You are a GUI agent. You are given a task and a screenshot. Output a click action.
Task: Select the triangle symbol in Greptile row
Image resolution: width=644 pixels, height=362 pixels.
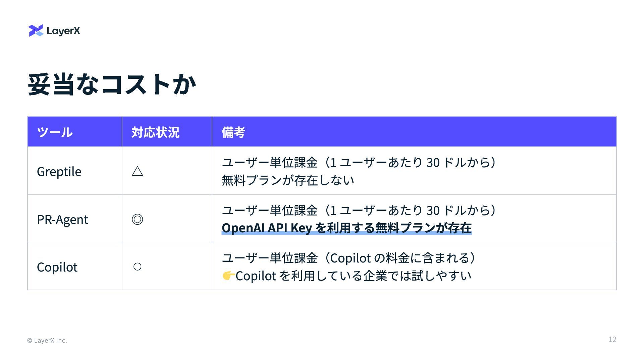138,171
